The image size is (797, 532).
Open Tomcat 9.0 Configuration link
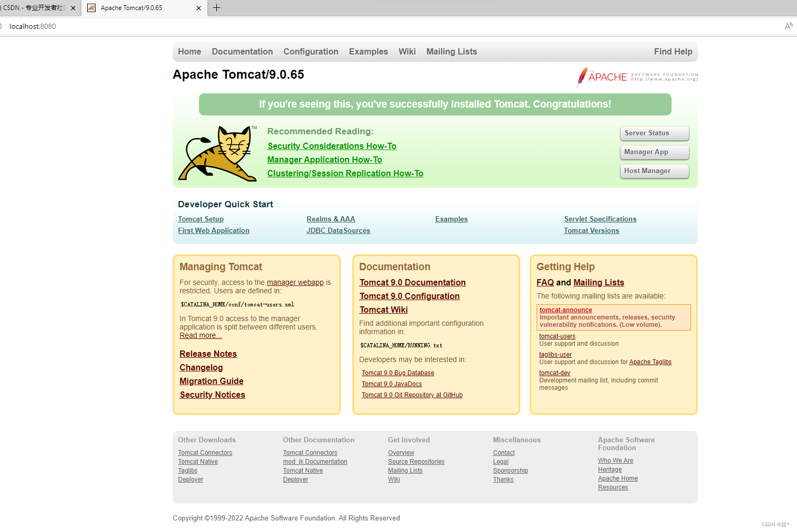click(410, 296)
